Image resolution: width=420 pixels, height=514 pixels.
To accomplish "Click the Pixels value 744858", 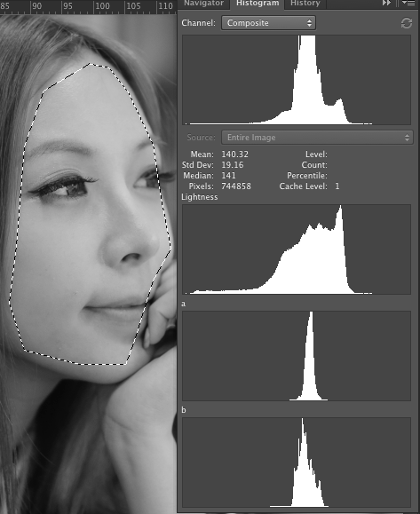I will [x=236, y=186].
